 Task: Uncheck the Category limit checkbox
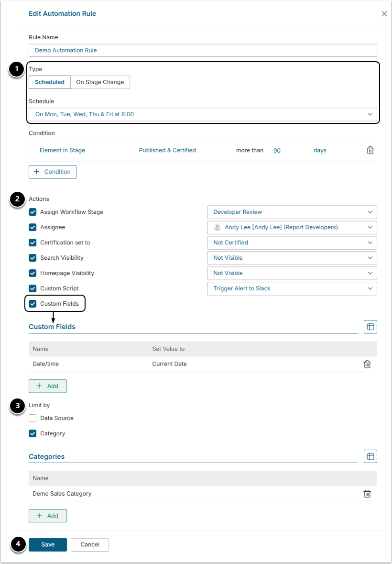coord(33,433)
